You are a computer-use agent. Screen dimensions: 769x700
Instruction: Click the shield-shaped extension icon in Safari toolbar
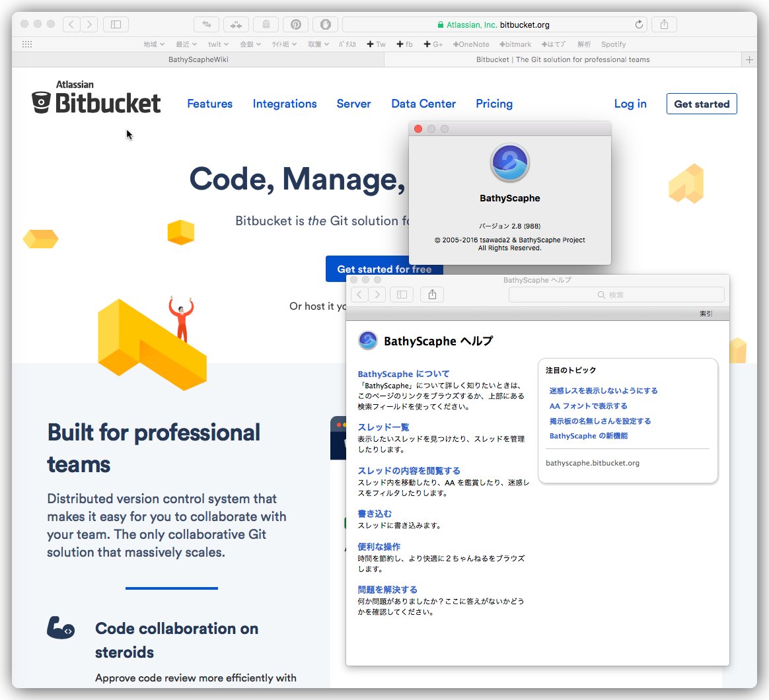point(326,24)
